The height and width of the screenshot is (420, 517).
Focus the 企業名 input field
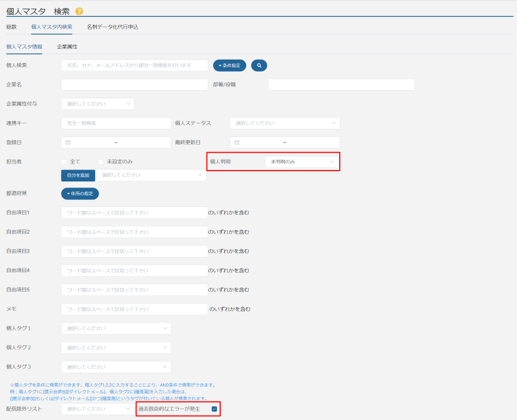[x=134, y=85]
